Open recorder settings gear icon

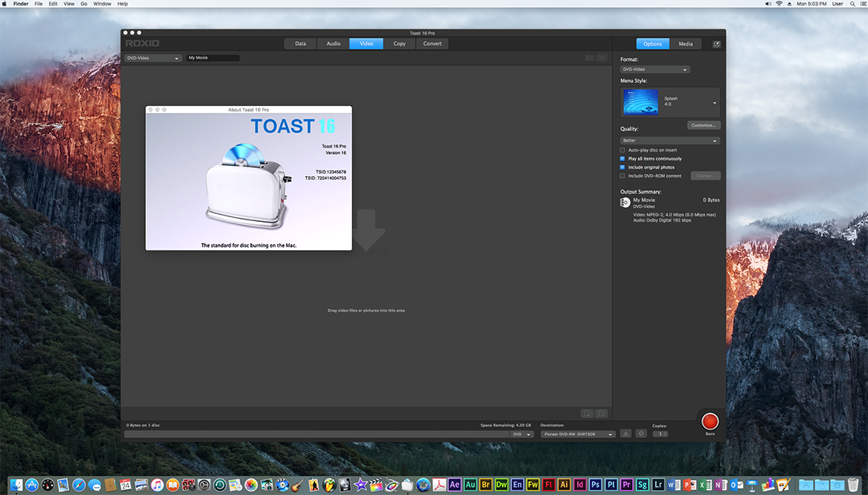(642, 433)
